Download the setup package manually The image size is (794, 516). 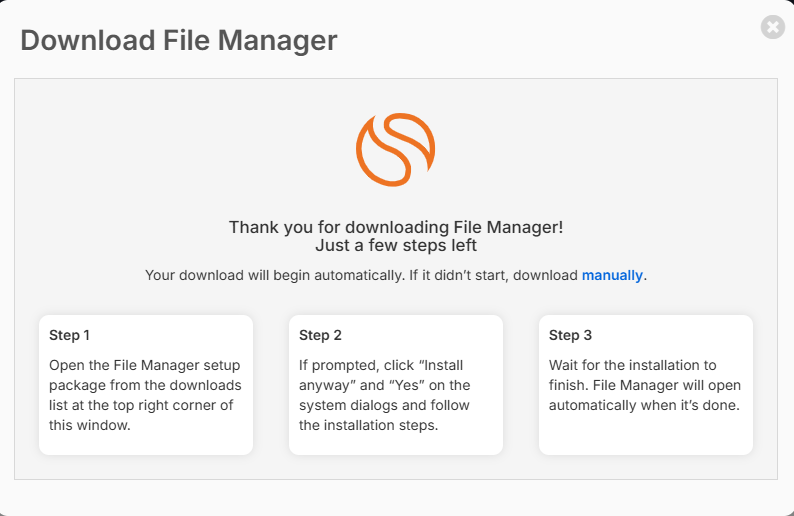(x=612, y=275)
